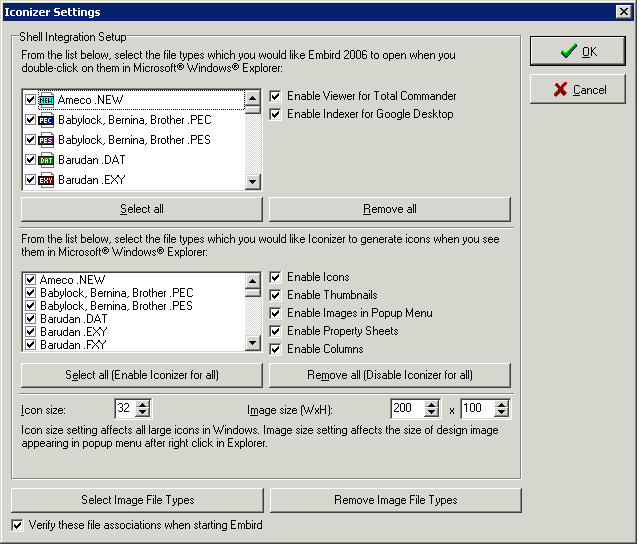The image size is (640, 544).
Task: Click the up arrow of the lower list scrollbar
Action: pyautogui.click(x=253, y=281)
